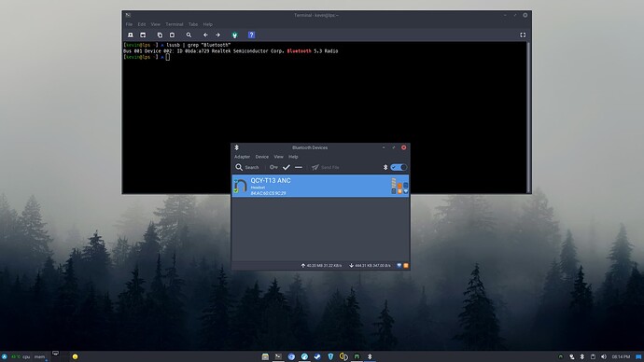This screenshot has width=644, height=362.
Task: Mark device as trusted with the checkmark
Action: pos(287,167)
